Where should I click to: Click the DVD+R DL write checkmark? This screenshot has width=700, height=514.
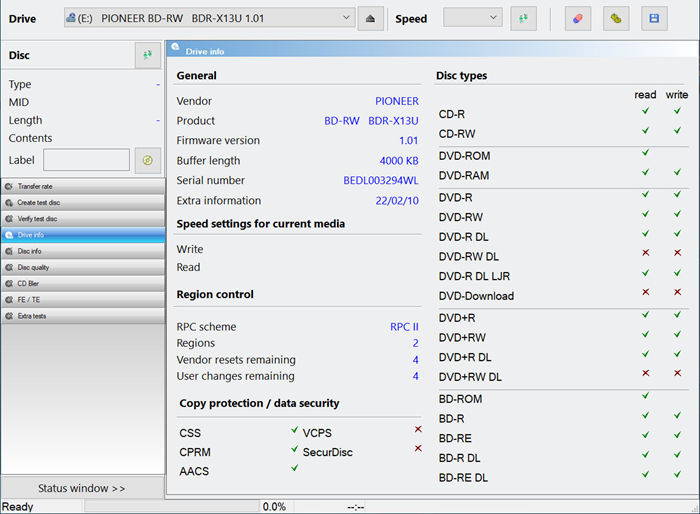[678, 354]
